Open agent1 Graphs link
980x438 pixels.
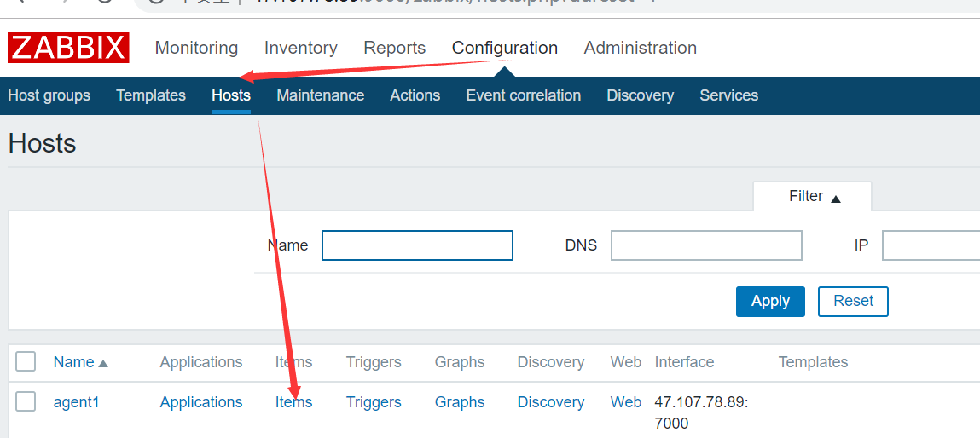(x=460, y=402)
